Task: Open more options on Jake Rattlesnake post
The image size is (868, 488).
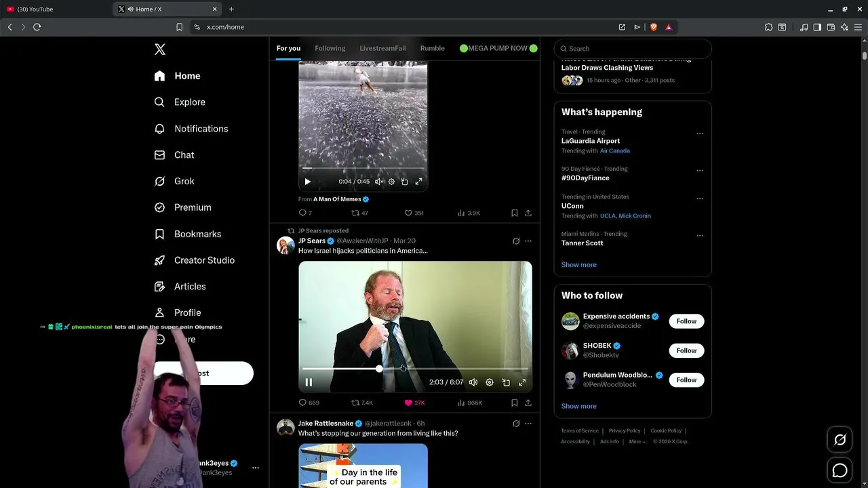Action: point(528,424)
